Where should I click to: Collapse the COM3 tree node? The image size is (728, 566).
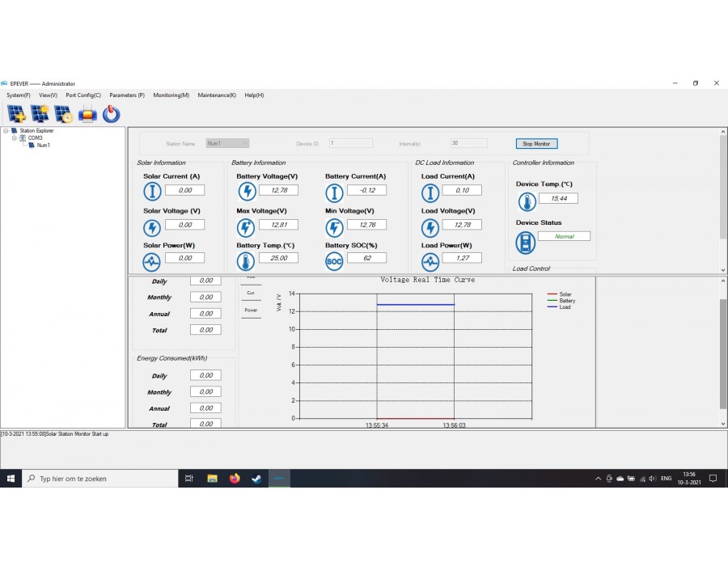(x=14, y=137)
